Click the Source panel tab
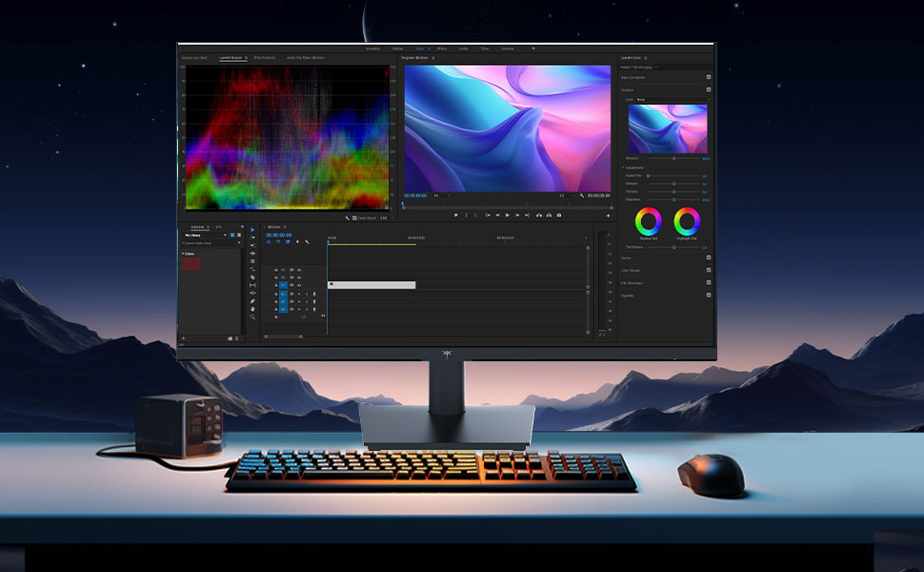 pyautogui.click(x=194, y=58)
